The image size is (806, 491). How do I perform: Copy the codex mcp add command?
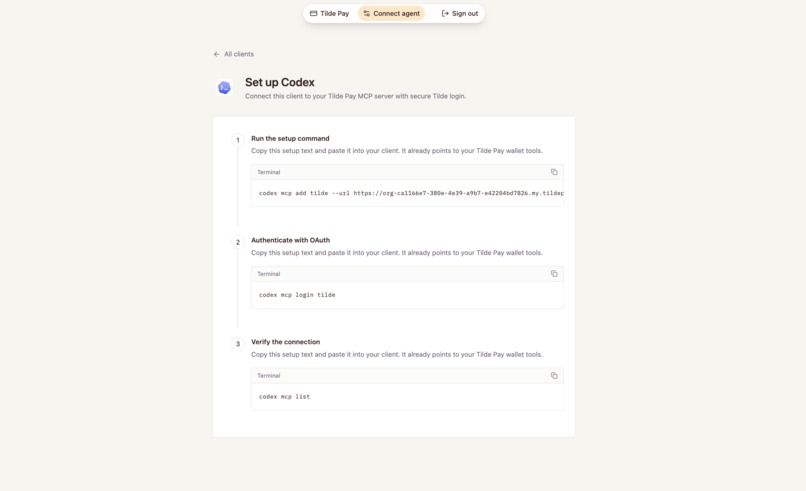pyautogui.click(x=554, y=172)
